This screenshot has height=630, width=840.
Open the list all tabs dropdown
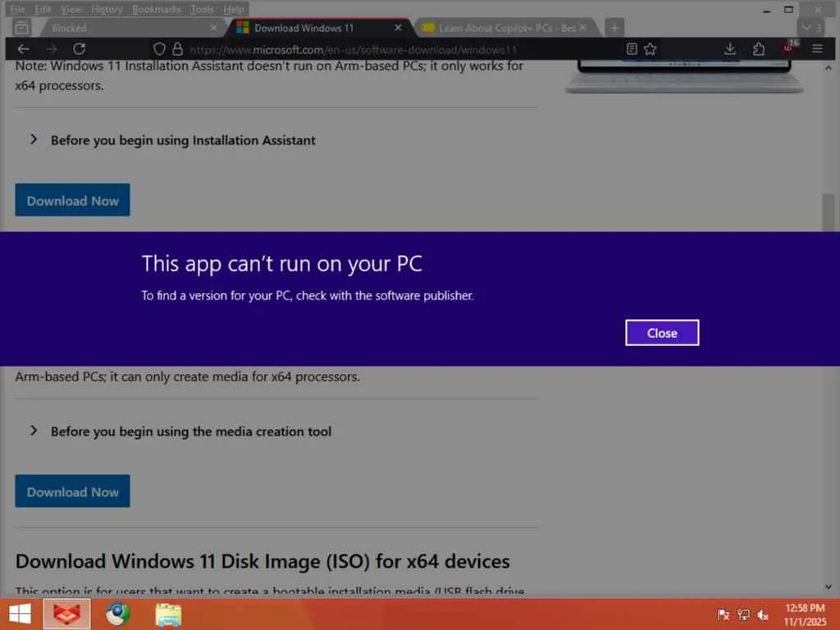point(810,27)
